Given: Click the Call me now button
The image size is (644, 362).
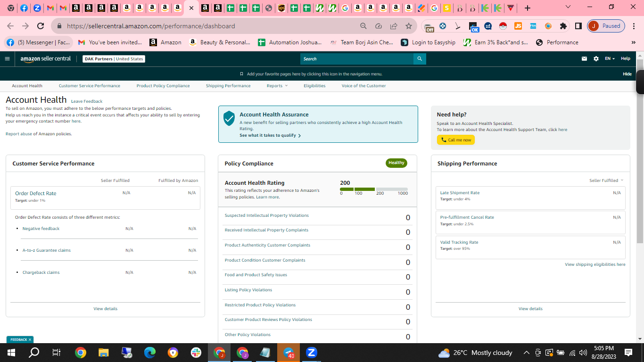Looking at the screenshot, I should click(456, 140).
